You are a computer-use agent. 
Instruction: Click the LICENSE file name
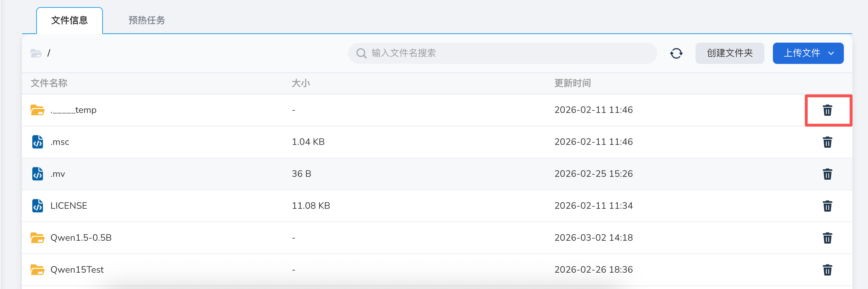pos(69,206)
